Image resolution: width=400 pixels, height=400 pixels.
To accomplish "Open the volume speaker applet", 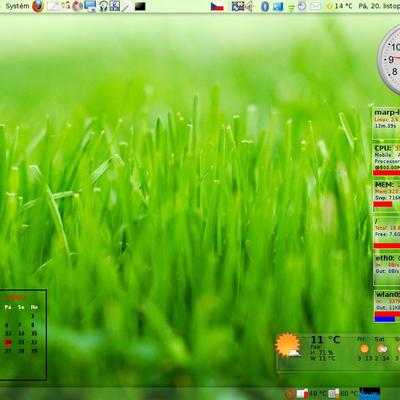I will pyautogui.click(x=248, y=6).
